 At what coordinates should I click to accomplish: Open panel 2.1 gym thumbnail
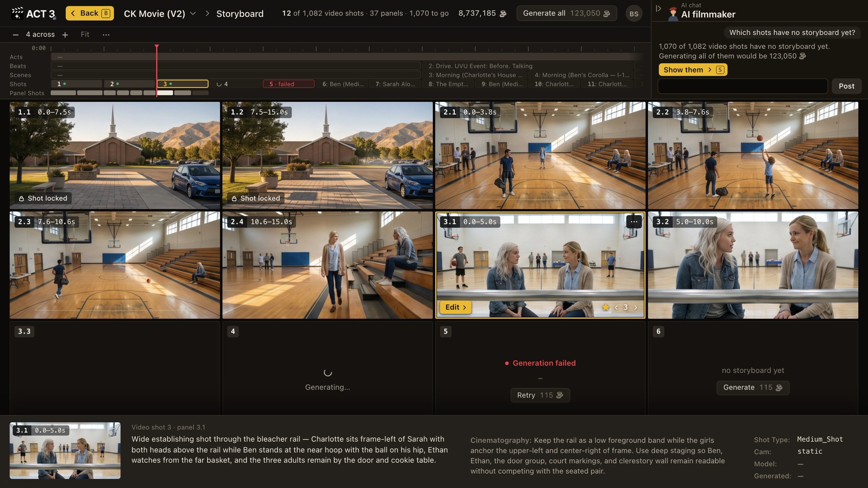coord(540,155)
